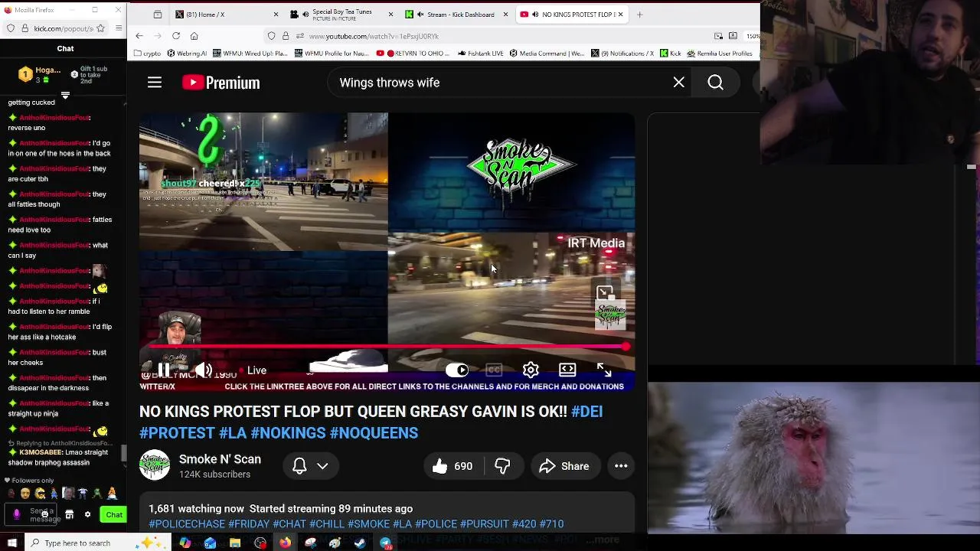The image size is (980, 551).
Task: Open Kick chat settings gear
Action: click(x=87, y=515)
